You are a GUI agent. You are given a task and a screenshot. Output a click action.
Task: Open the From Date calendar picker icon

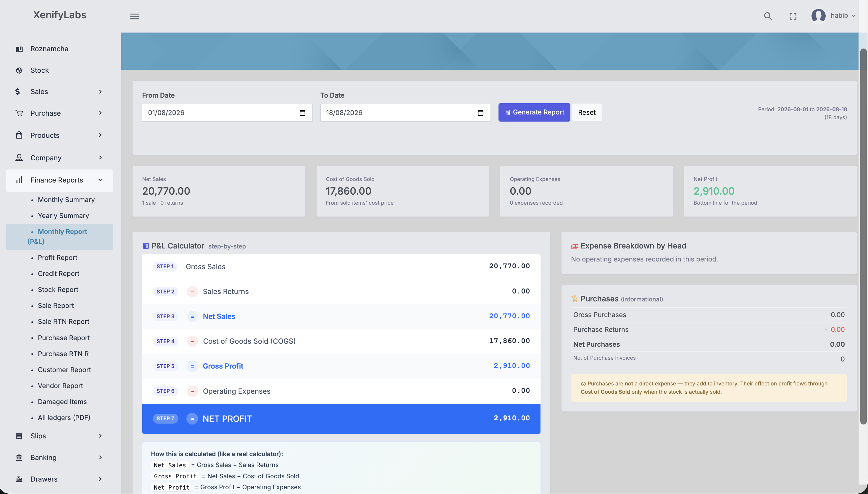coord(302,113)
